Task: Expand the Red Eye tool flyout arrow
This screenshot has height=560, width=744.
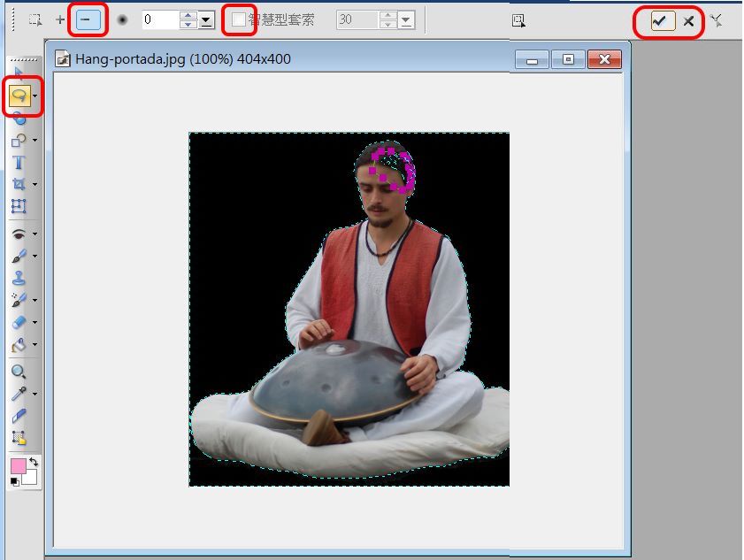Action: pos(35,234)
